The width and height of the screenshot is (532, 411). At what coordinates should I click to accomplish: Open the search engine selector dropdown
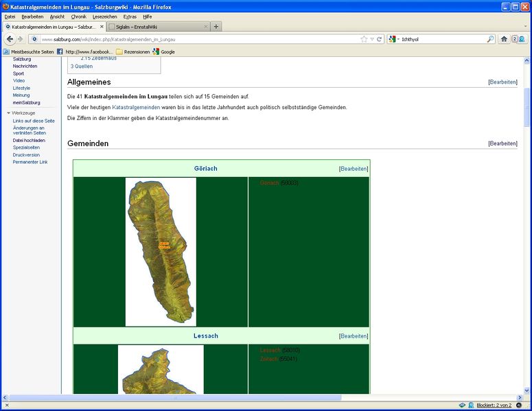coord(394,39)
